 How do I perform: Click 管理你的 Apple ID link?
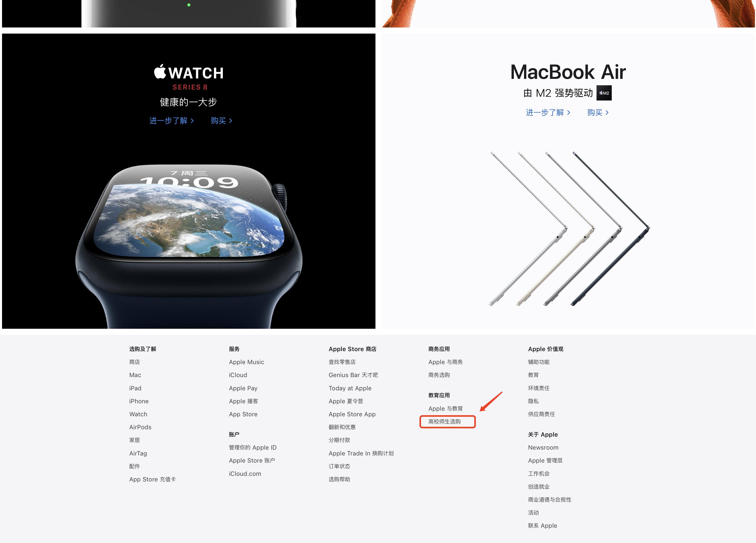click(253, 448)
